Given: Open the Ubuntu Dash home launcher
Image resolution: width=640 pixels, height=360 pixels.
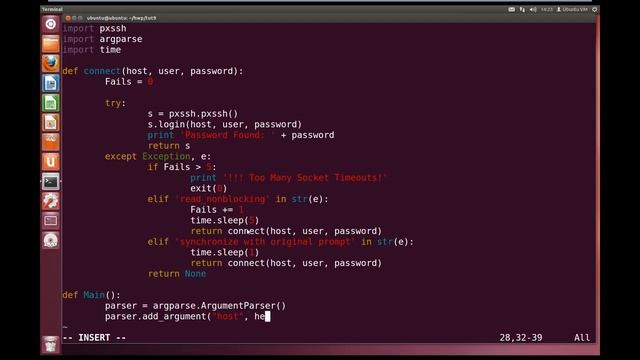Looking at the screenshot, I should [51, 24].
